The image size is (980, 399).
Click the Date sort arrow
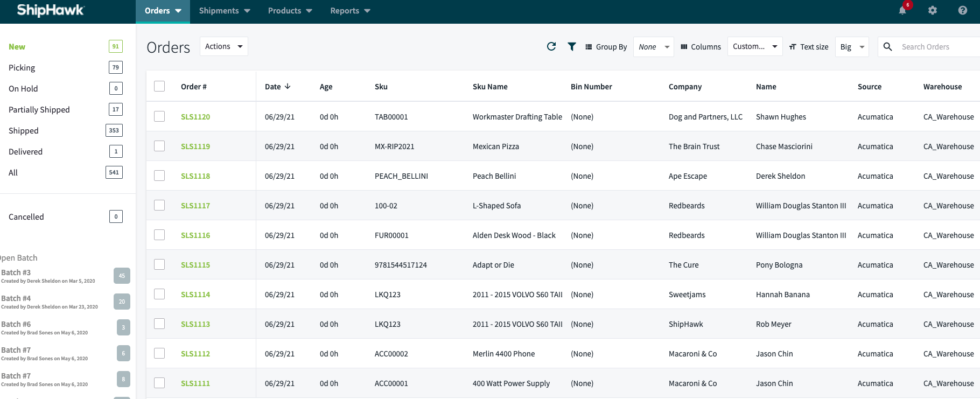(288, 86)
